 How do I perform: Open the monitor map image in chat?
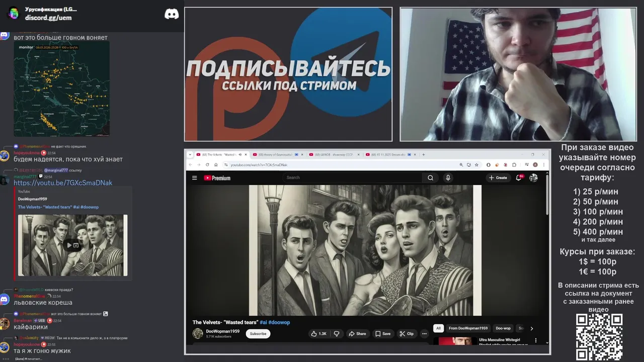pos(61,89)
